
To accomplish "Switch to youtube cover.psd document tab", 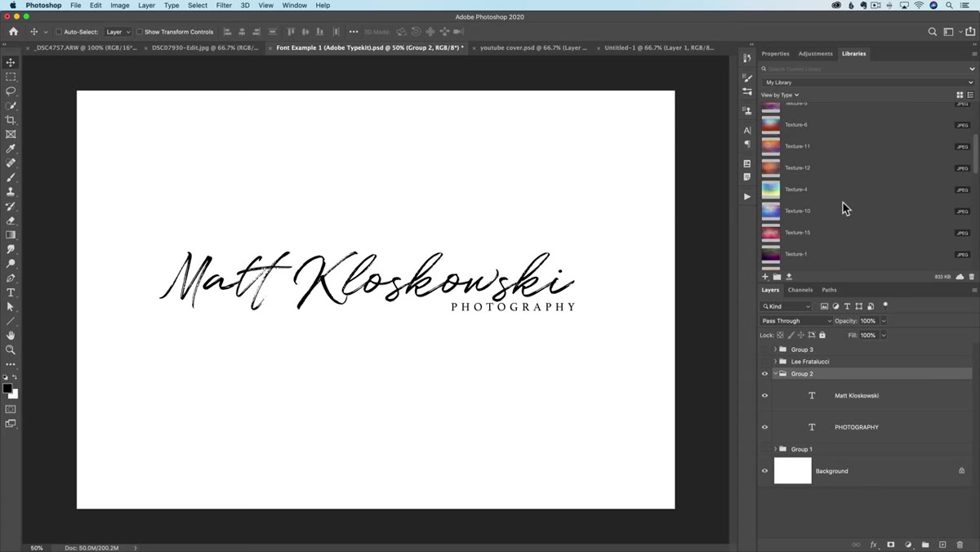I will (x=533, y=48).
